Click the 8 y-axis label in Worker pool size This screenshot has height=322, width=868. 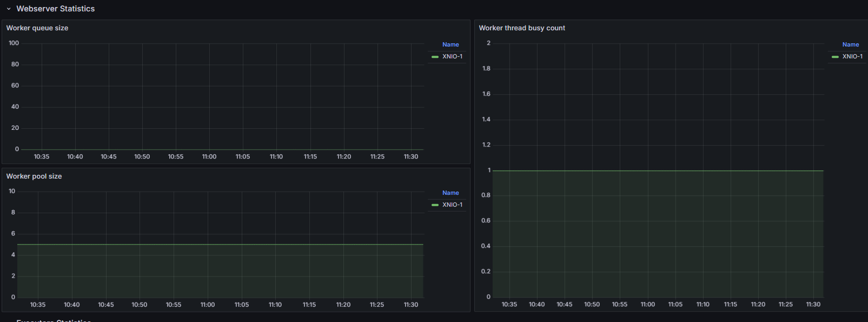click(13, 213)
